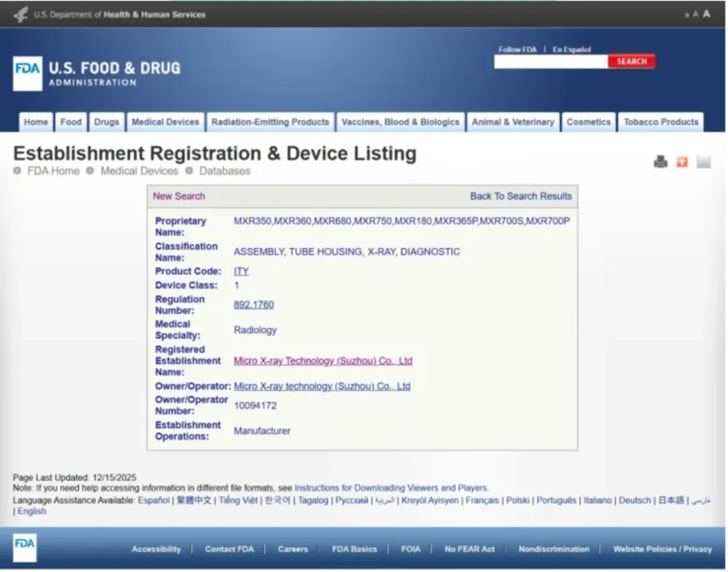Select 繁體中文 language assistance
Screen dimensions: 728x572
[x=194, y=500]
